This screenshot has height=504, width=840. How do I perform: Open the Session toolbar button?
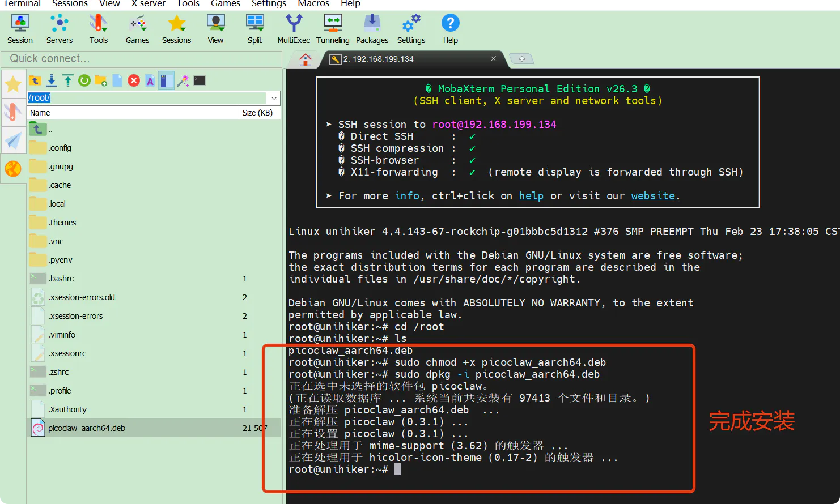point(20,29)
